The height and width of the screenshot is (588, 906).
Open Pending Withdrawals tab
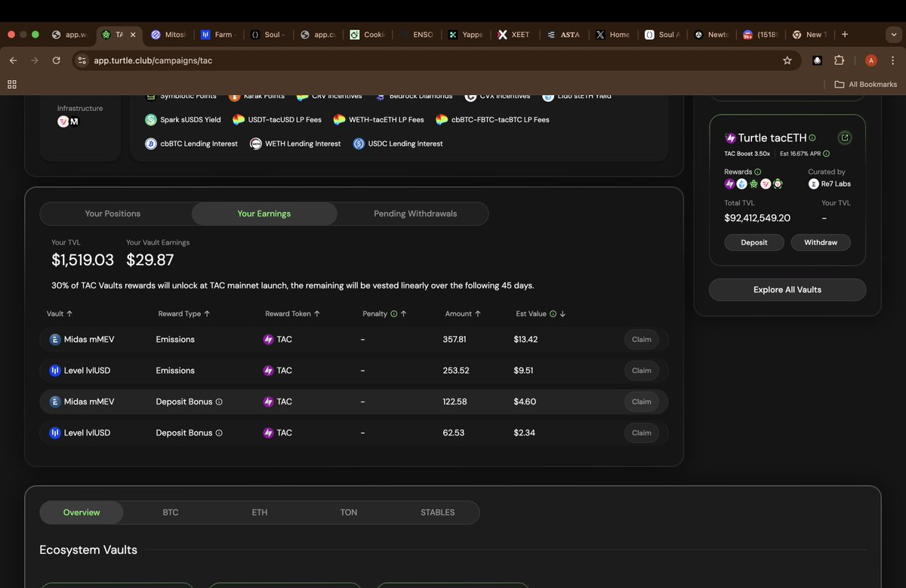click(415, 214)
